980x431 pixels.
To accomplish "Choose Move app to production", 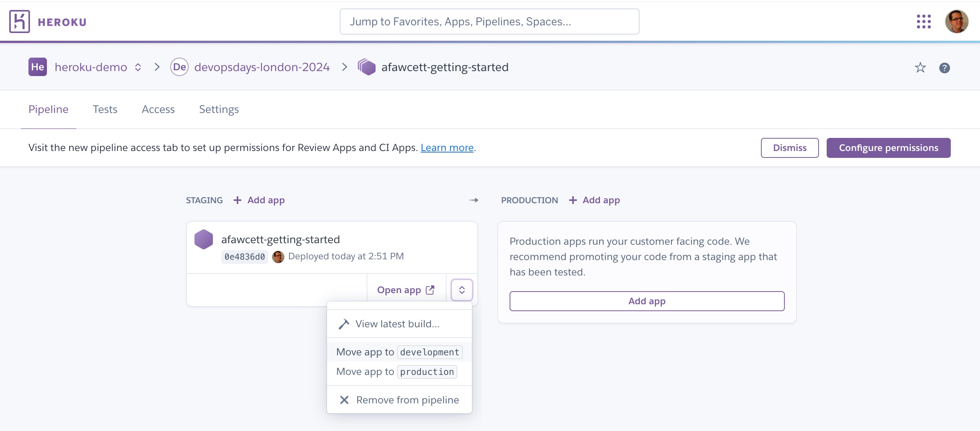I will tap(399, 371).
